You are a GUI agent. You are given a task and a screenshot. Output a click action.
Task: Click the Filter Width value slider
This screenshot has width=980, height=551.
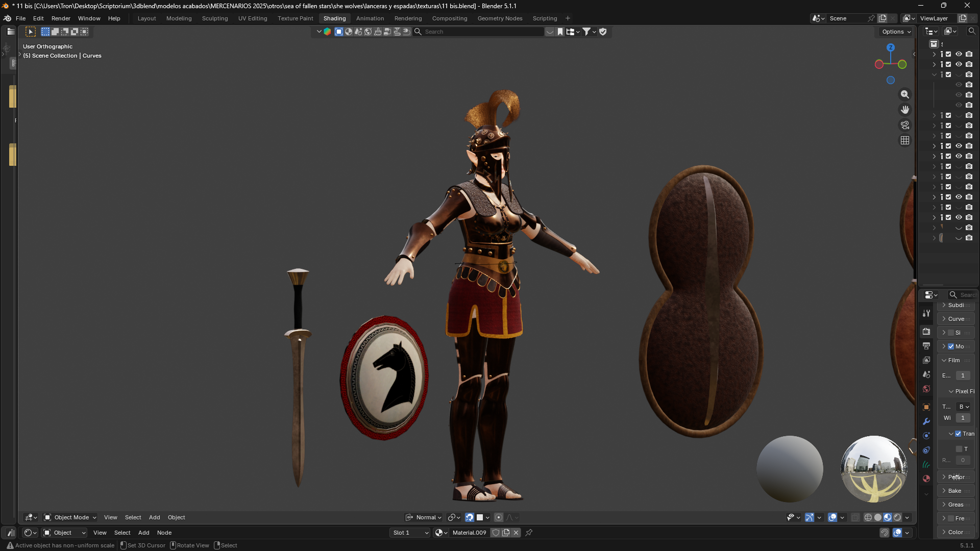click(x=963, y=418)
